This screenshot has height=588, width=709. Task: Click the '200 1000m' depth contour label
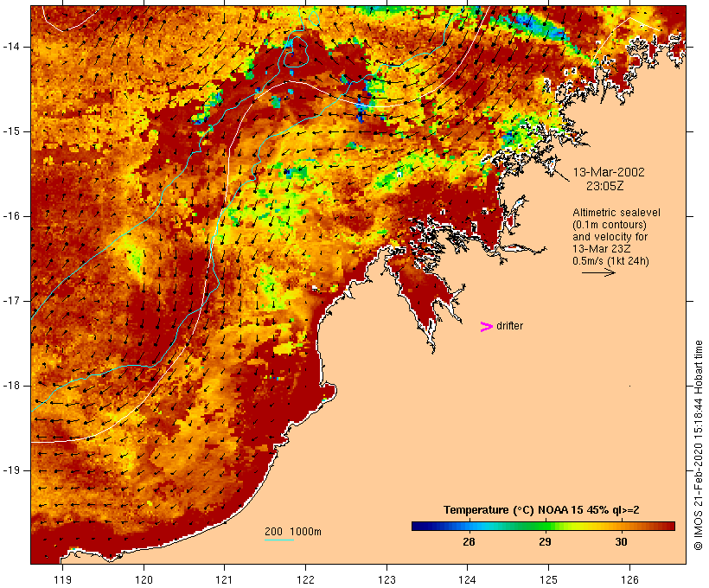pos(293,532)
